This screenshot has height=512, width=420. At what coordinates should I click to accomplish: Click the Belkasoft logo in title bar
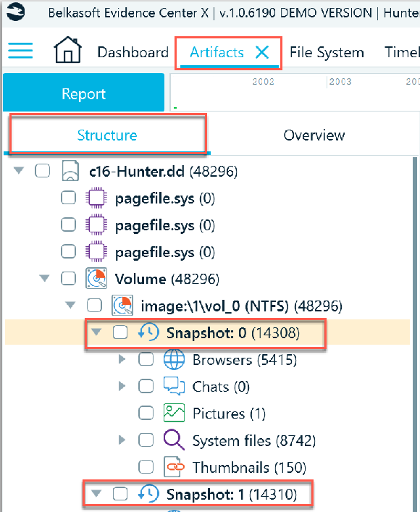click(15, 12)
